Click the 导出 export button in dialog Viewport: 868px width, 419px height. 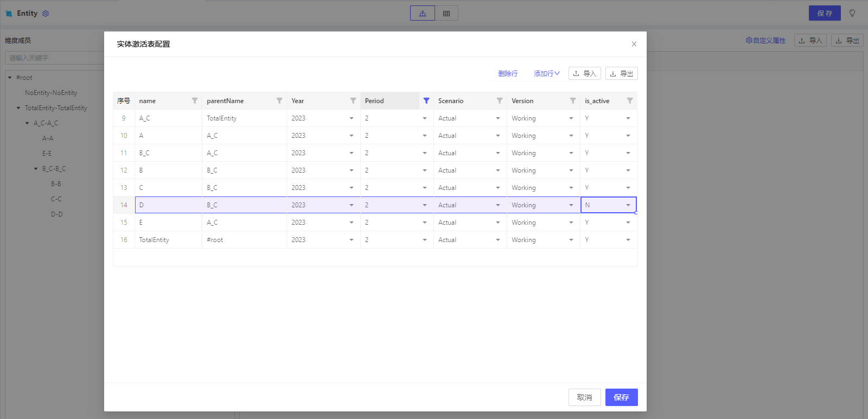point(621,74)
